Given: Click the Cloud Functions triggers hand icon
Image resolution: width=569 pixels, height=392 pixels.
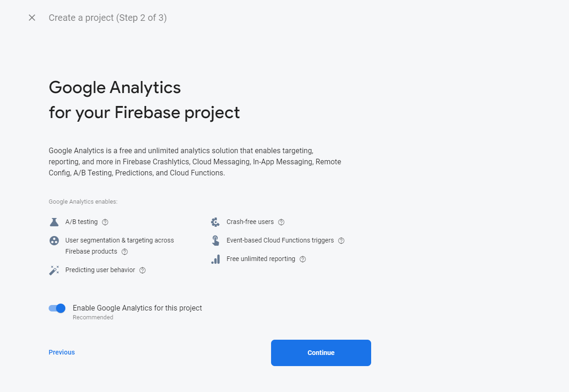Looking at the screenshot, I should click(x=215, y=241).
